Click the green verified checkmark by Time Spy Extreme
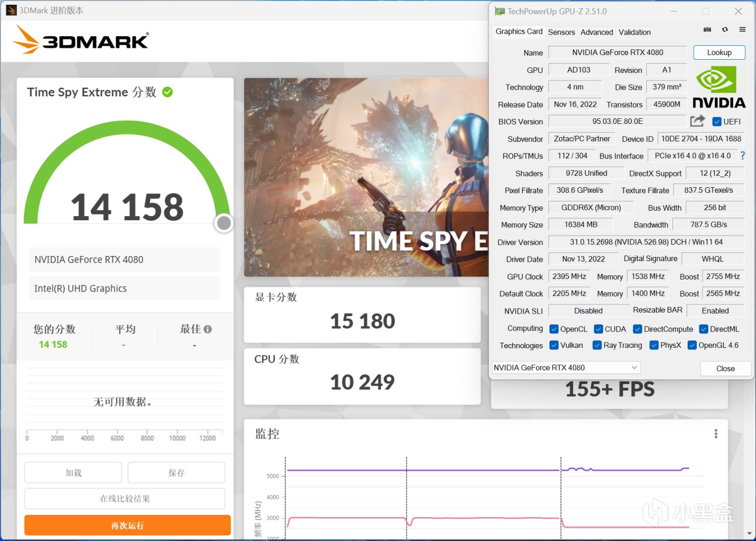The width and height of the screenshot is (756, 541). pyautogui.click(x=167, y=92)
